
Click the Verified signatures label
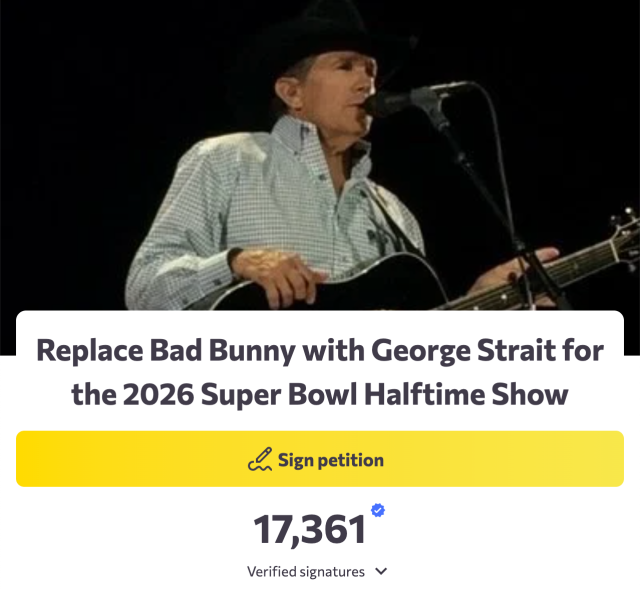click(305, 572)
